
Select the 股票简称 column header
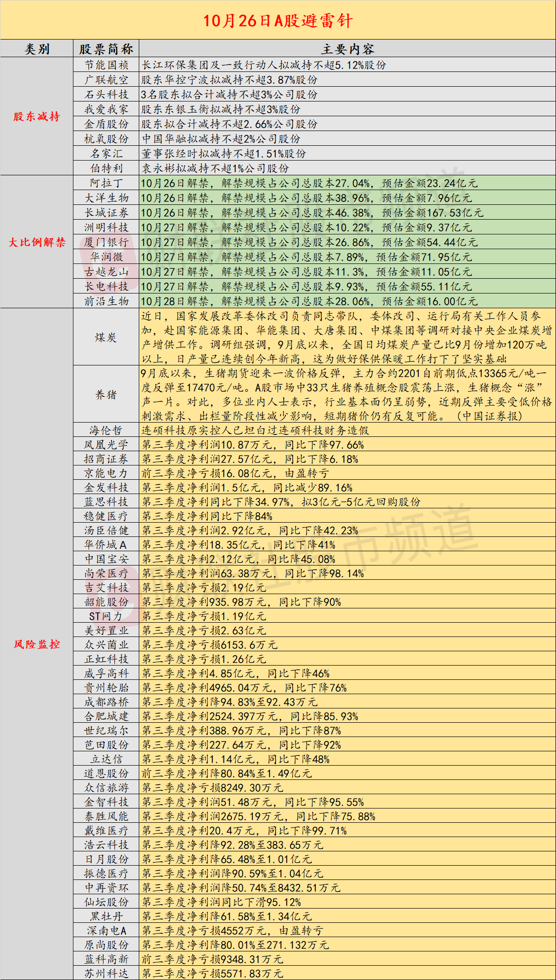point(106,49)
